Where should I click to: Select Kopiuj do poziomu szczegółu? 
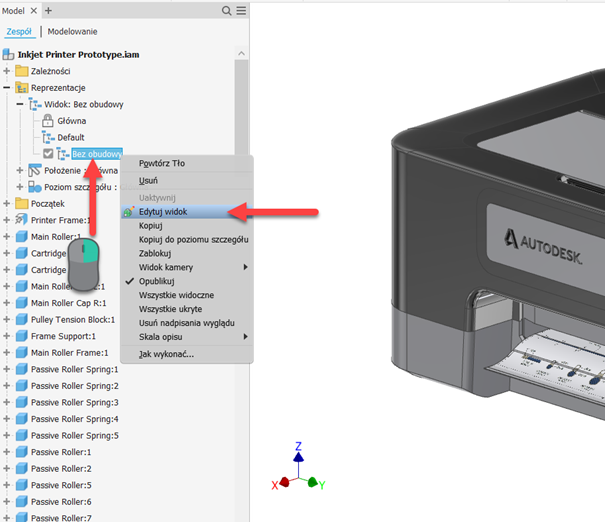(x=193, y=240)
